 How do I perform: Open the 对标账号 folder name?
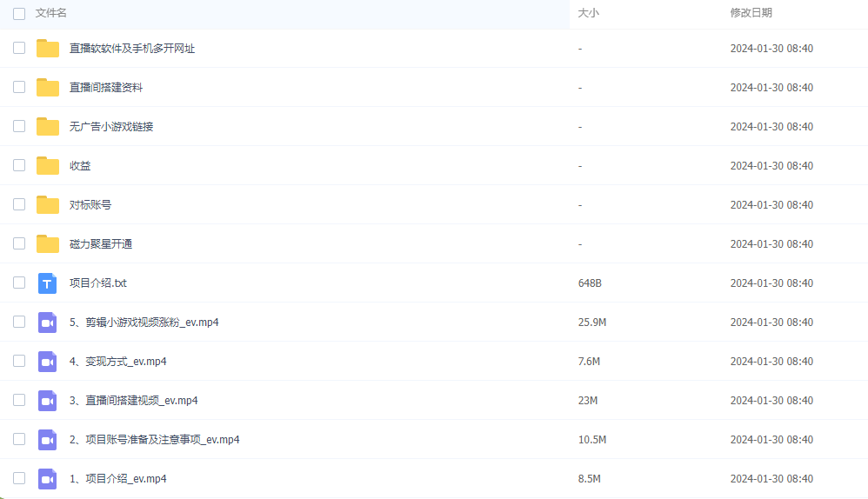[x=90, y=205]
